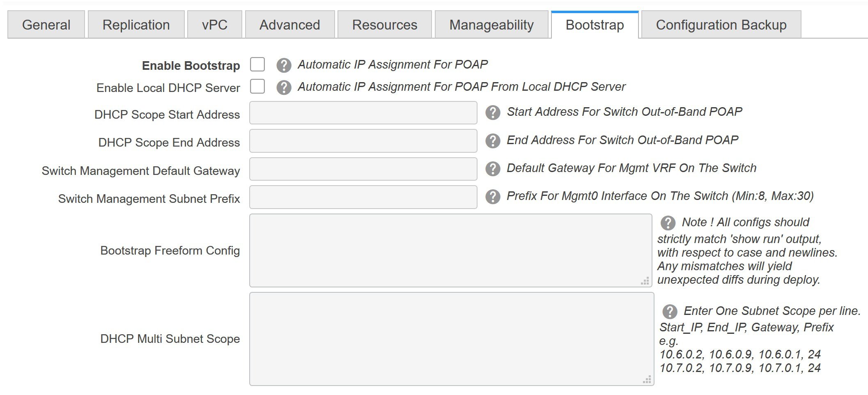
Task: Click inside Bootstrap Freeform Config textarea
Action: 450,250
